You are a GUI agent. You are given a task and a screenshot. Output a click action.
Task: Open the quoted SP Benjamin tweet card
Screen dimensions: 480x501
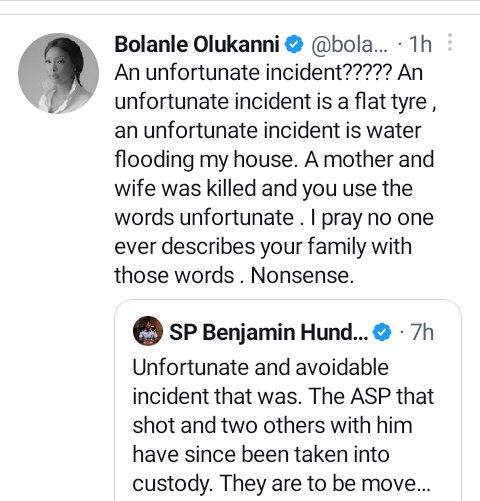(x=288, y=400)
